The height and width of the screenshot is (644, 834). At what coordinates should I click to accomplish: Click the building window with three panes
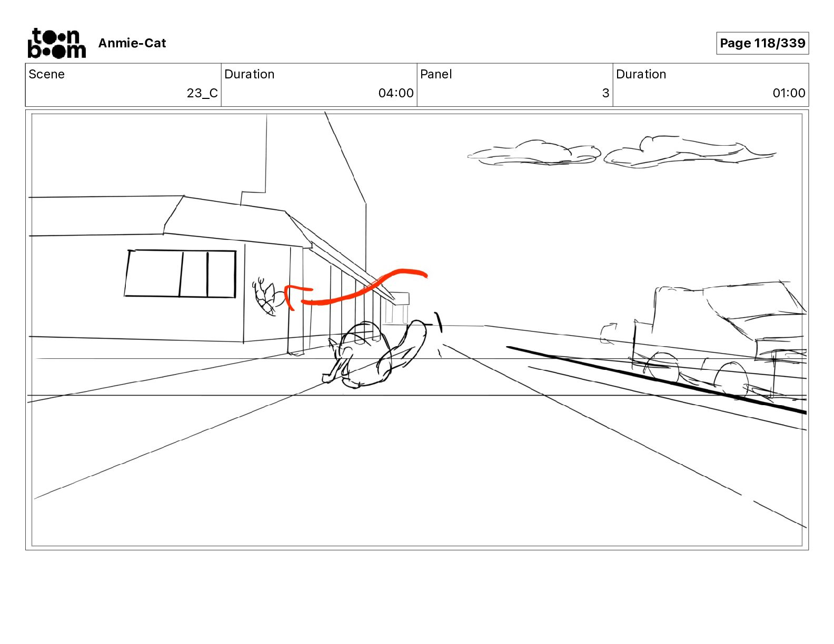click(181, 274)
